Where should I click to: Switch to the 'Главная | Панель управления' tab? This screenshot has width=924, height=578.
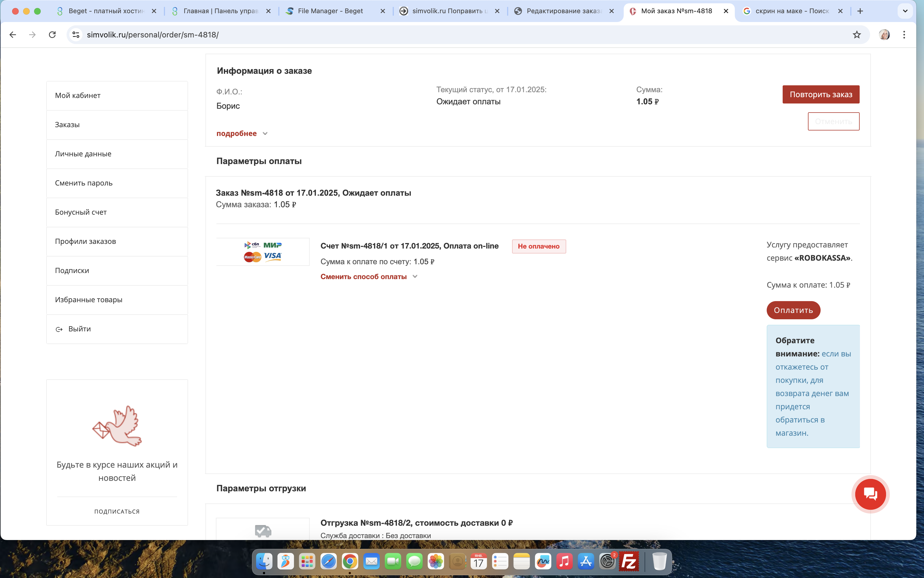(x=221, y=11)
